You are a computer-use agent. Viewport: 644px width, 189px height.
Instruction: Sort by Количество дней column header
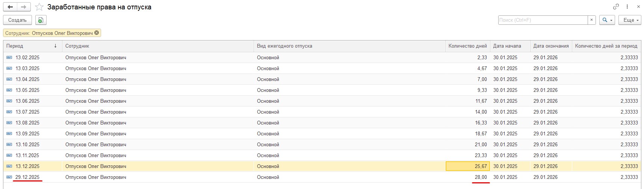click(467, 46)
